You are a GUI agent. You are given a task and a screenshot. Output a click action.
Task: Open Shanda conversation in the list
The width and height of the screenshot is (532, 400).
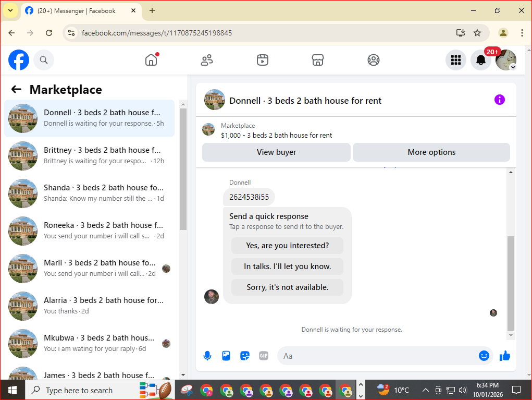click(x=90, y=193)
